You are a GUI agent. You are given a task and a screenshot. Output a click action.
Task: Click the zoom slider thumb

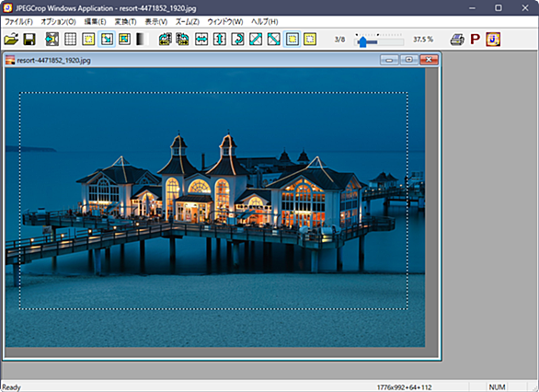pyautogui.click(x=362, y=42)
